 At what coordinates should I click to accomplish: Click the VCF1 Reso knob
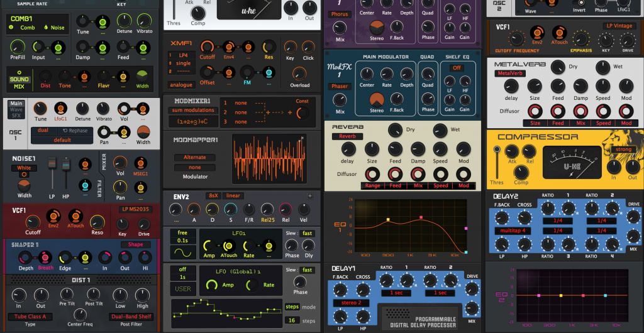97,222
